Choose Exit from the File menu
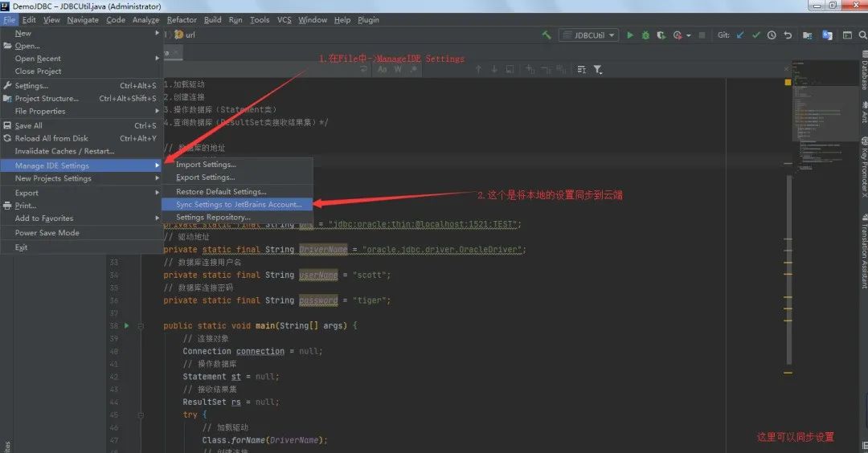 pyautogui.click(x=81, y=247)
